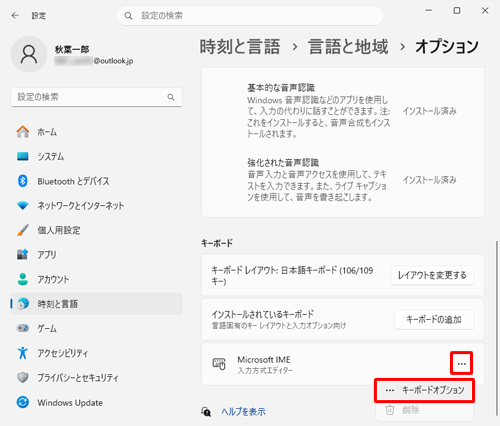This screenshot has width=500, height=426.
Task: Focus the top 設定の検索 search field
Action: pos(250,16)
